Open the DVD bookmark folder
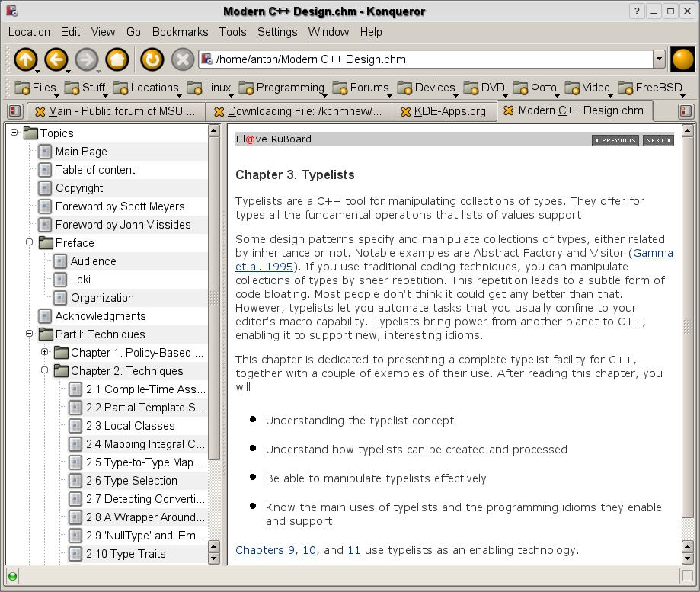This screenshot has height=592, width=700. [x=484, y=88]
